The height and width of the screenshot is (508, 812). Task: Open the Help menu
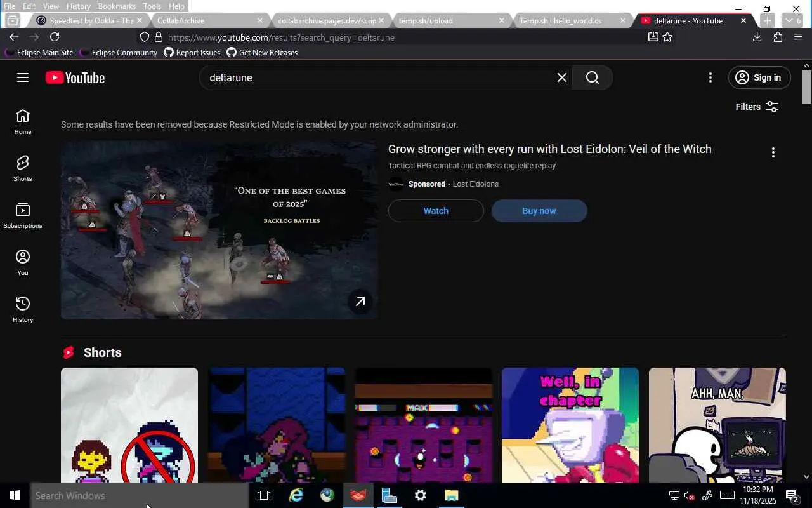pyautogui.click(x=176, y=6)
